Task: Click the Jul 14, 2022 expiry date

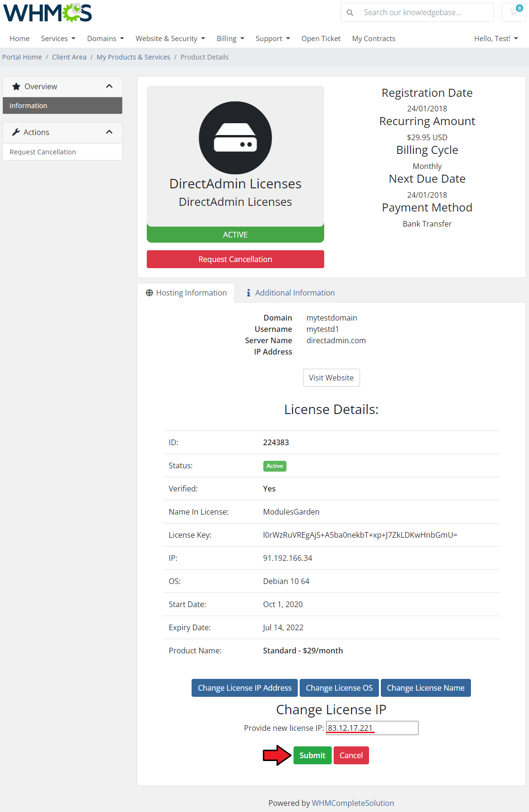Action: (x=283, y=627)
